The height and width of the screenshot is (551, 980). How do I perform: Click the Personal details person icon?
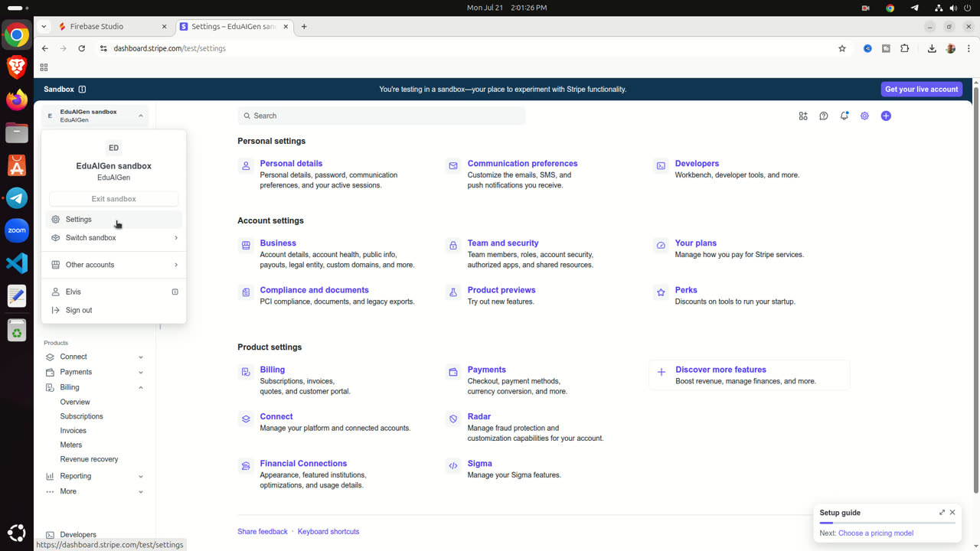(x=246, y=165)
